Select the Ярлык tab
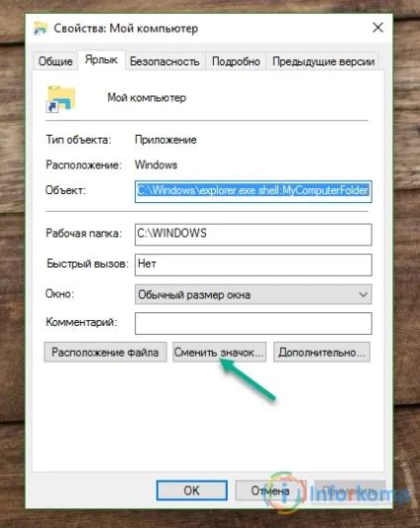The image size is (420, 528). [101, 60]
